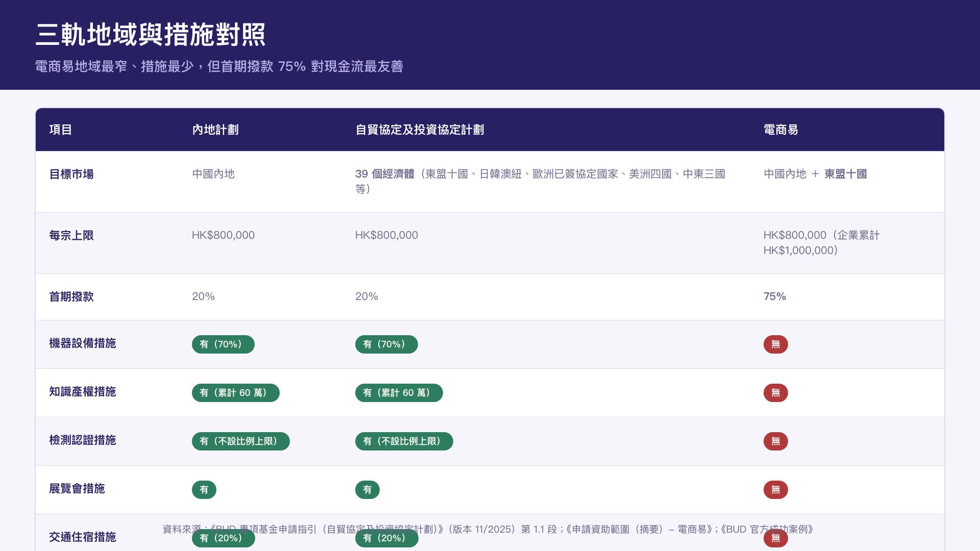
Task: Click the red 無 badge in 檢測認證措施 row
Action: 776,441
